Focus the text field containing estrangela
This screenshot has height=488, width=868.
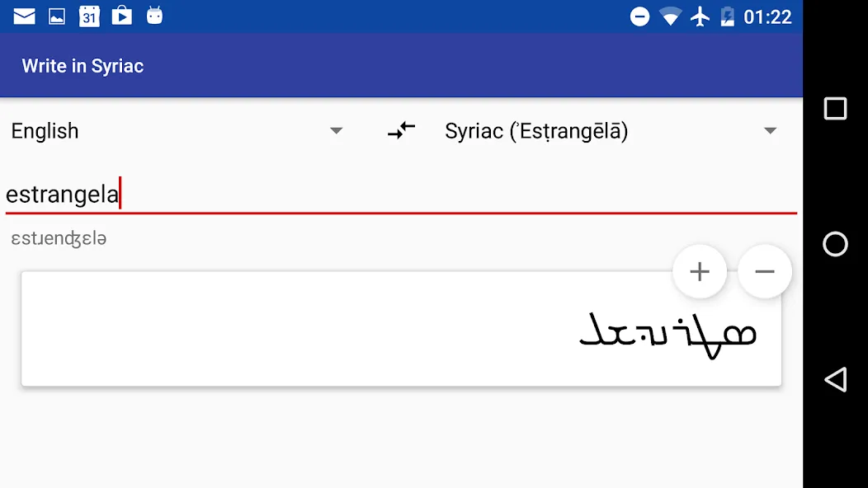pyautogui.click(x=401, y=195)
